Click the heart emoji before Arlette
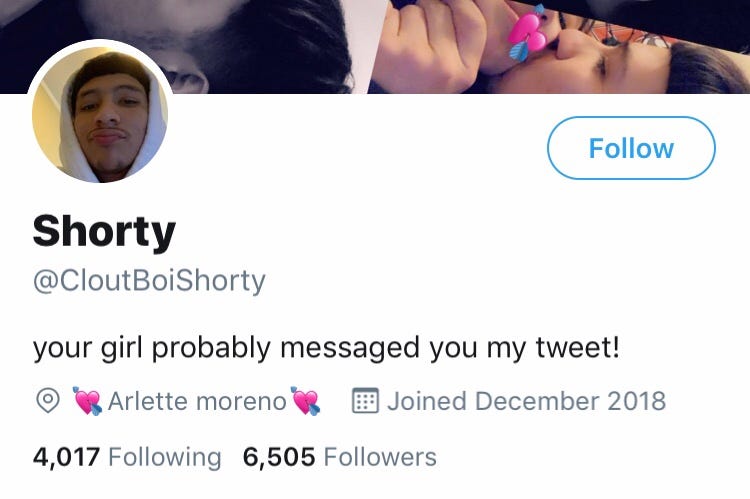750x499 pixels. point(87,401)
